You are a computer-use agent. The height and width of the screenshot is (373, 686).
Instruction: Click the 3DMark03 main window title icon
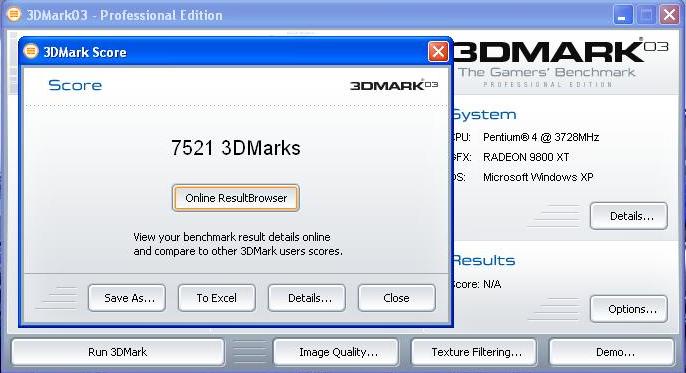tap(14, 14)
